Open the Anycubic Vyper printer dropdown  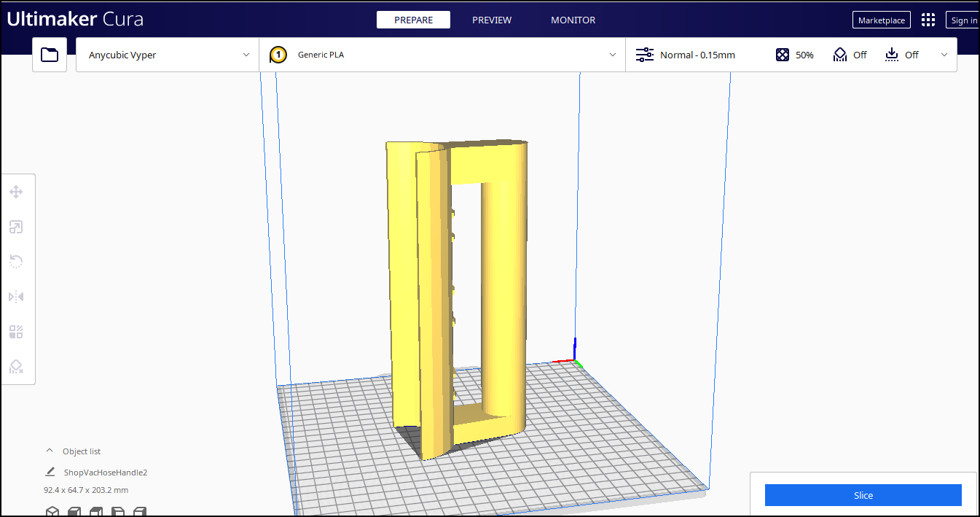pyautogui.click(x=168, y=55)
